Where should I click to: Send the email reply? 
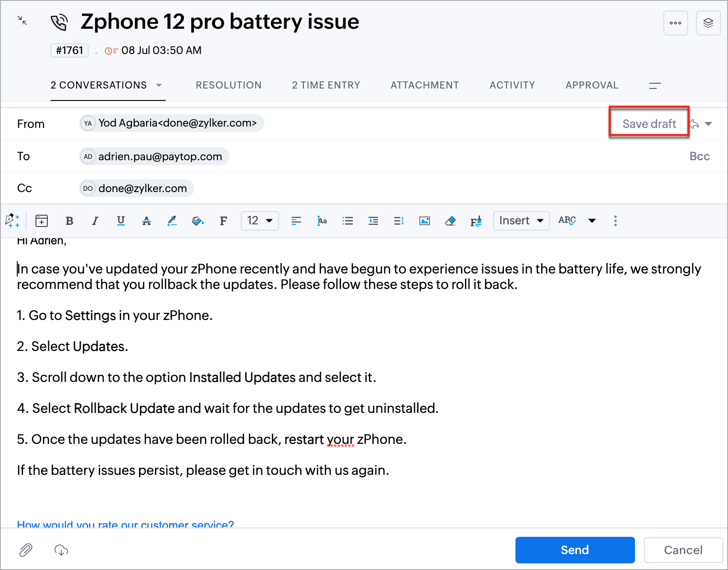click(x=575, y=550)
